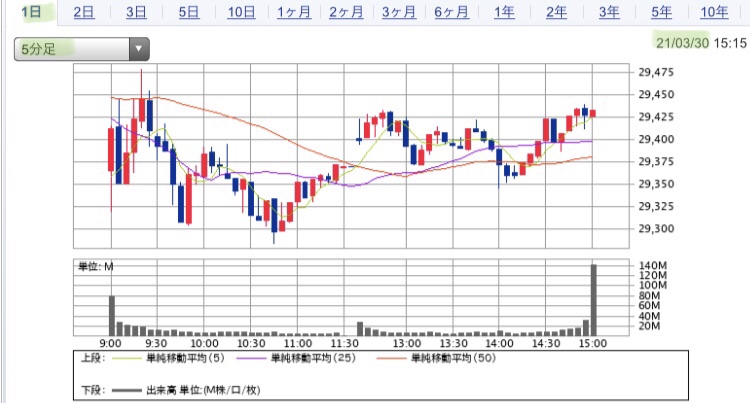Show the 5日 chart range

point(189,12)
